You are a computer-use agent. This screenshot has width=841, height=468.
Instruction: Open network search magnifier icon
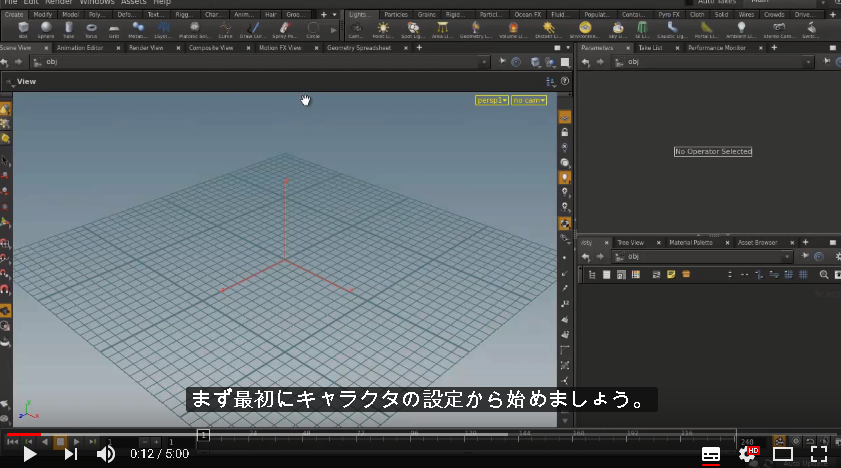click(x=823, y=274)
